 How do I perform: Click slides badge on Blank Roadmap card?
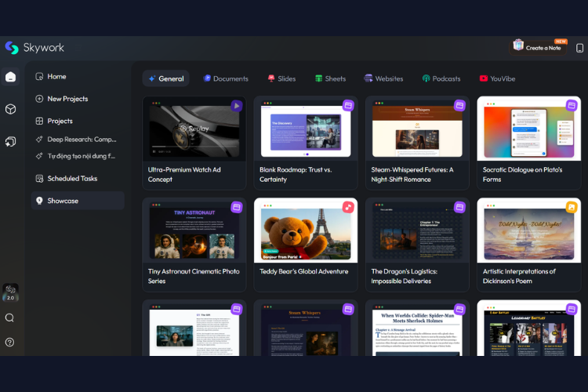[x=348, y=106]
